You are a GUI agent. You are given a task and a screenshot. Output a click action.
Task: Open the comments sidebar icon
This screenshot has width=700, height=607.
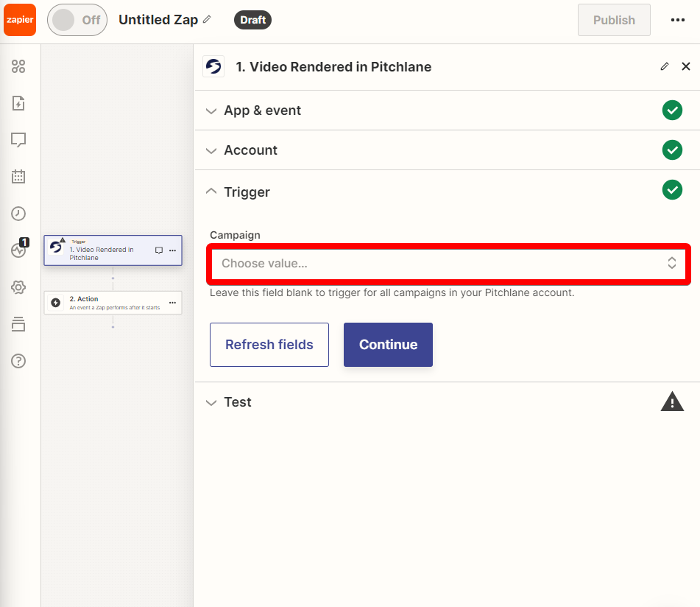[18, 140]
